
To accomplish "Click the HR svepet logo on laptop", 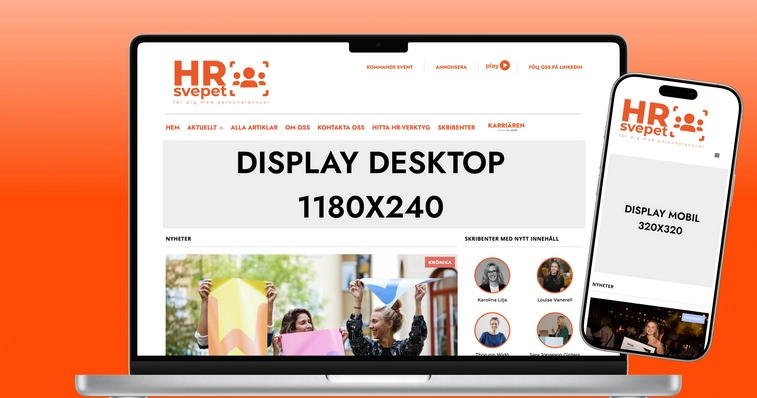I will 221,82.
